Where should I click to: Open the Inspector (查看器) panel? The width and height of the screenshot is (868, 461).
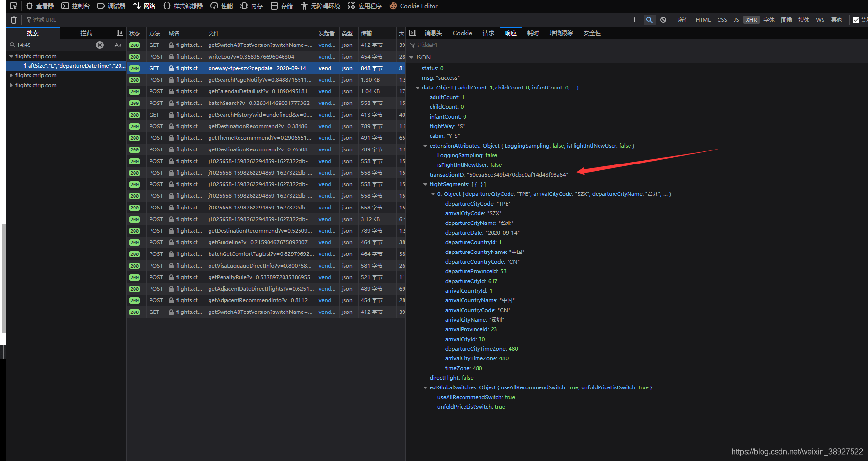point(40,6)
